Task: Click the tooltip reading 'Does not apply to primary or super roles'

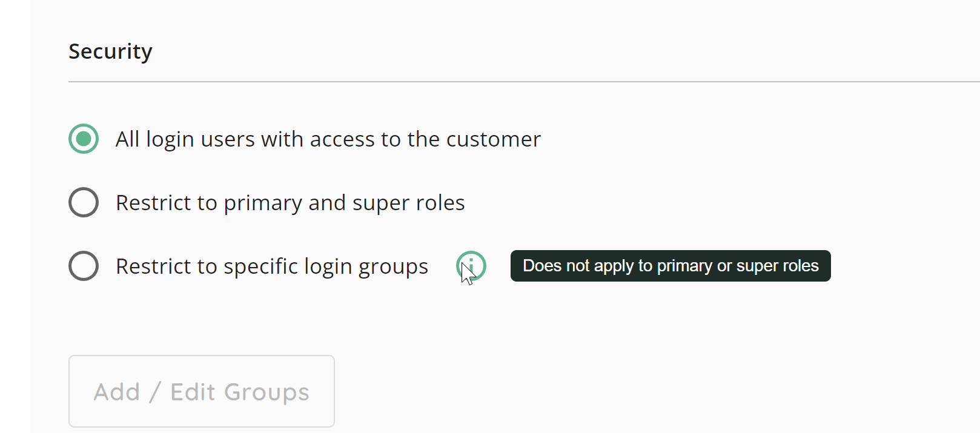Action: click(670, 266)
